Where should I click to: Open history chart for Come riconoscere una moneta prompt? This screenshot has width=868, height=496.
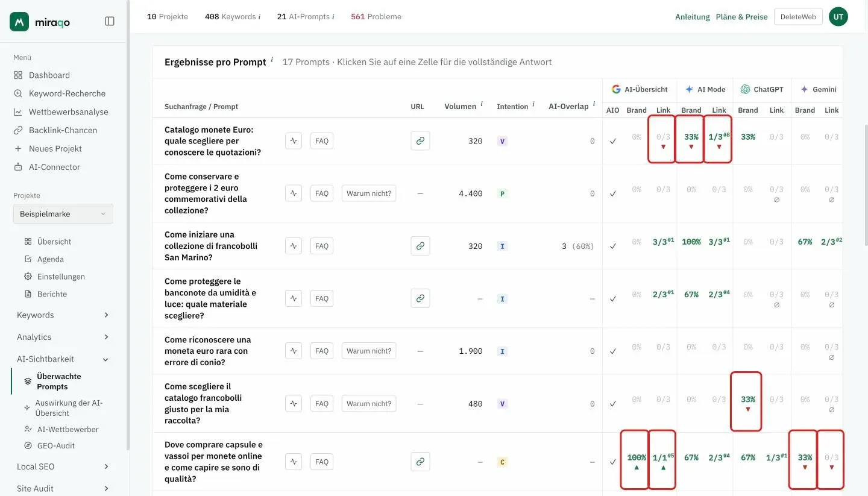(x=294, y=351)
